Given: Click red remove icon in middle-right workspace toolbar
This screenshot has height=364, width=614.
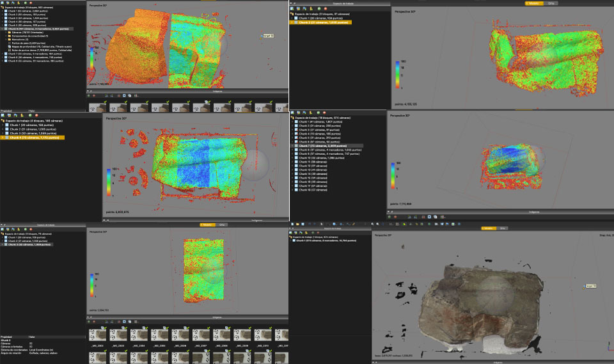Looking at the screenshot, I should pos(326,111).
